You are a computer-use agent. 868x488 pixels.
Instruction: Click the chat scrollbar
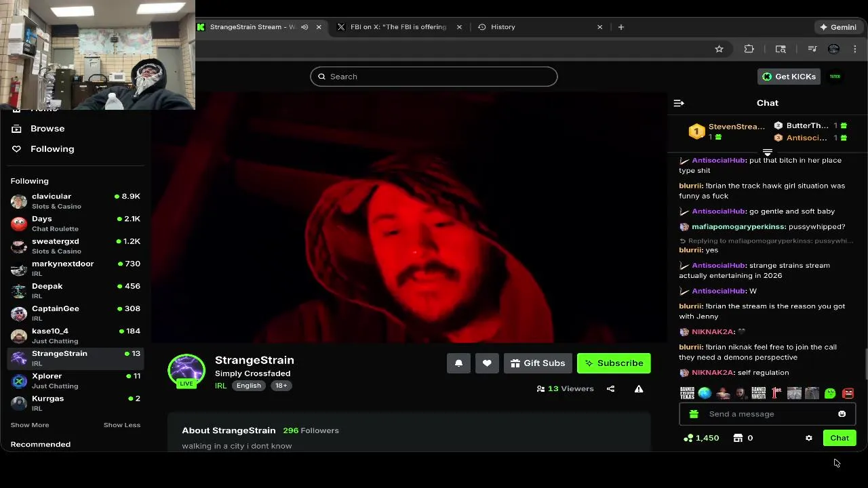click(865, 364)
